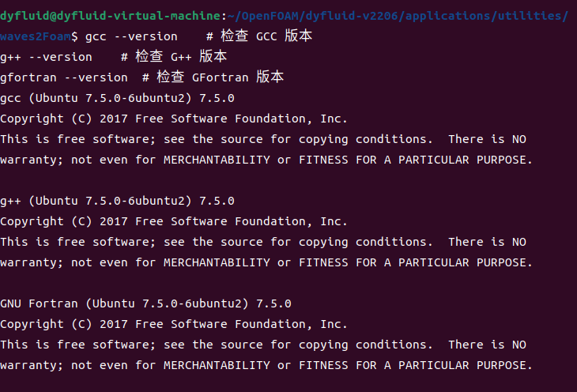Click the 'g++ (Ubuntu 7.5.0-6ubuntu2) 7.5.0' output line
Screen dimensions: 577x392
[x=117, y=201]
